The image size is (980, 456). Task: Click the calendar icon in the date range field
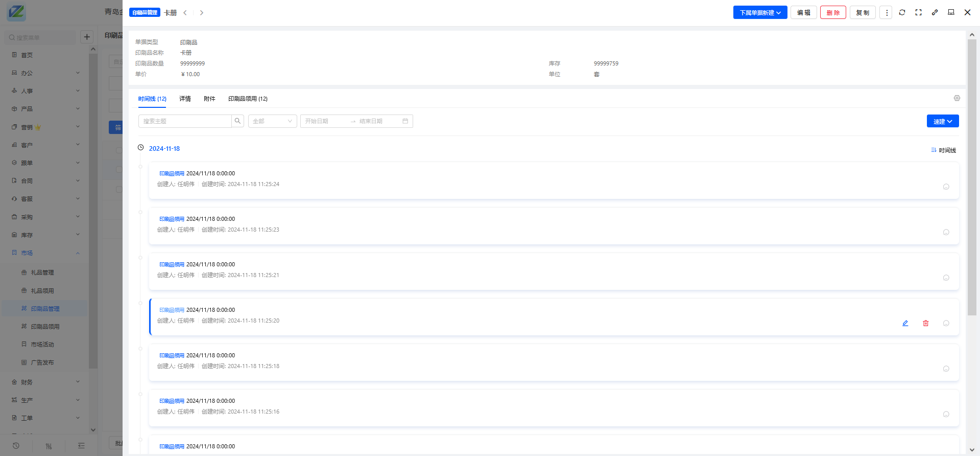pyautogui.click(x=405, y=121)
